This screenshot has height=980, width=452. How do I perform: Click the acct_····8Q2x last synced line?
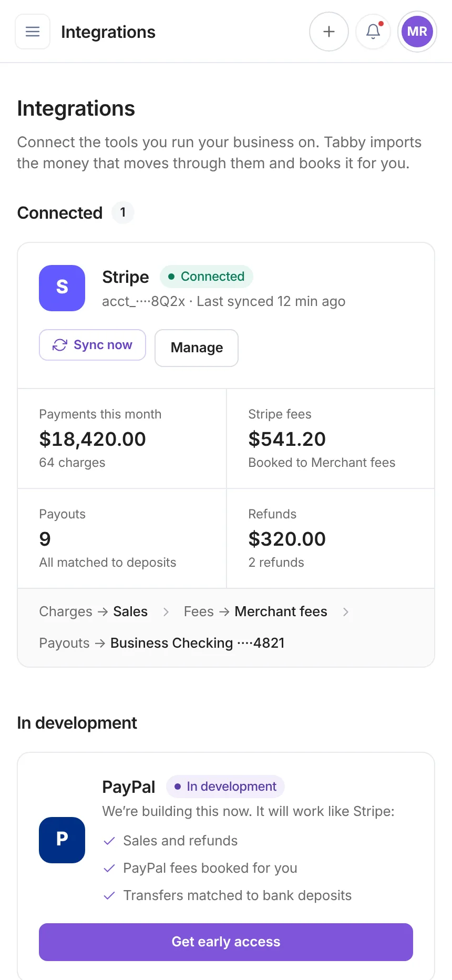(x=224, y=301)
